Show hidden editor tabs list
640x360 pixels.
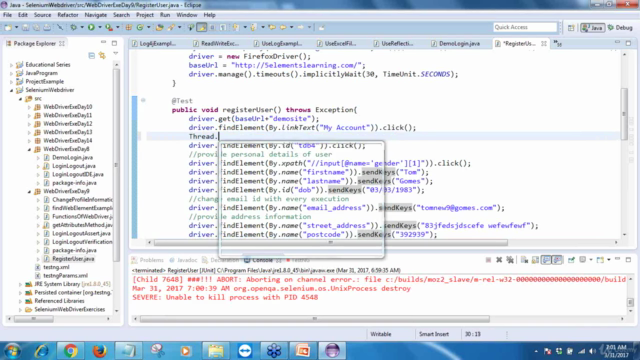coord(558,44)
